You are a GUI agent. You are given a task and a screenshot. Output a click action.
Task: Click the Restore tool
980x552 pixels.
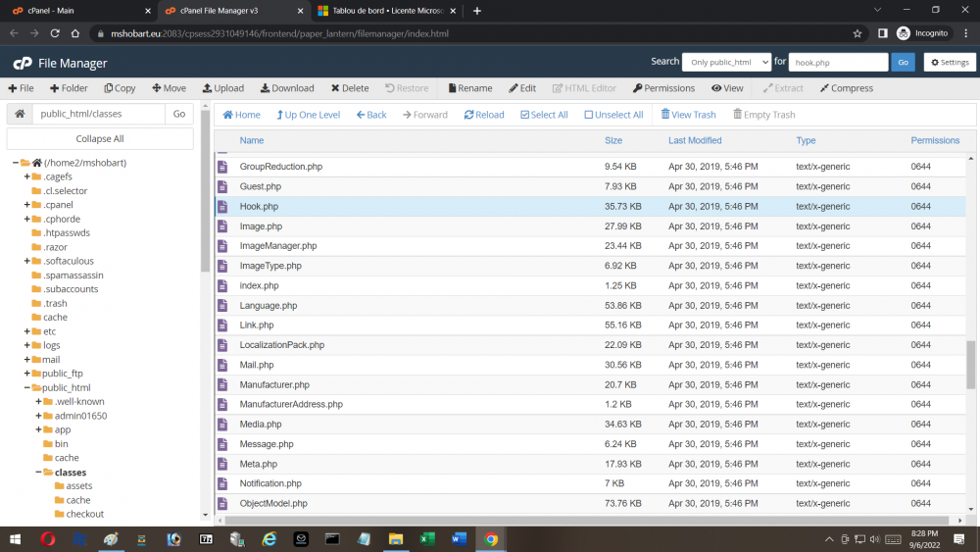pyautogui.click(x=407, y=88)
